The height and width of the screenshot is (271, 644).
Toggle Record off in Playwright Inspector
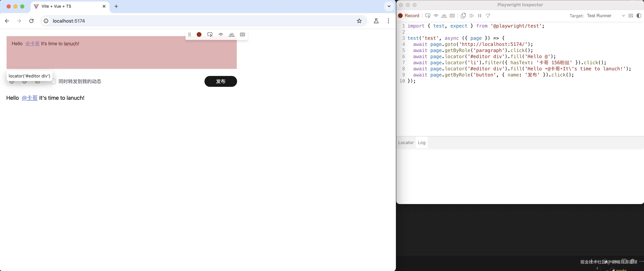click(408, 15)
